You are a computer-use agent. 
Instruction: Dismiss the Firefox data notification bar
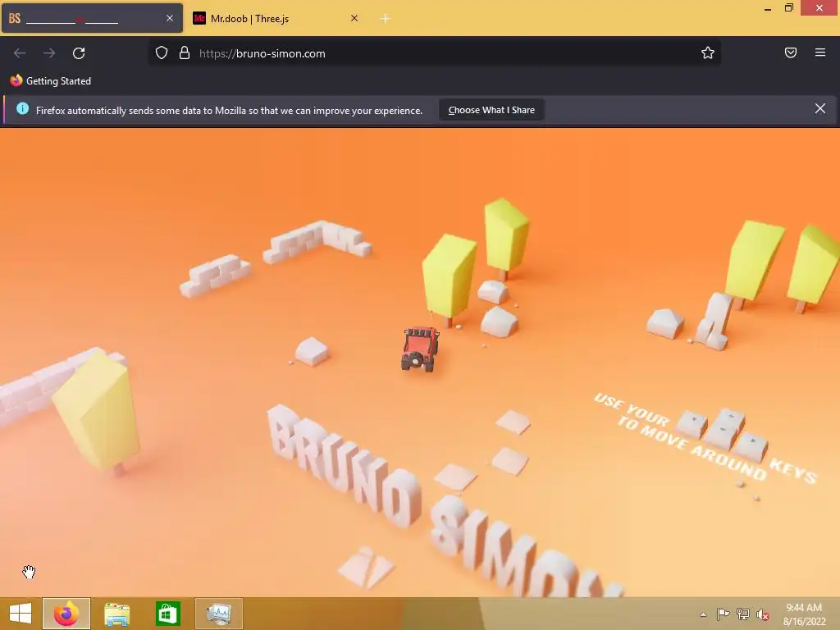pyautogui.click(x=820, y=109)
